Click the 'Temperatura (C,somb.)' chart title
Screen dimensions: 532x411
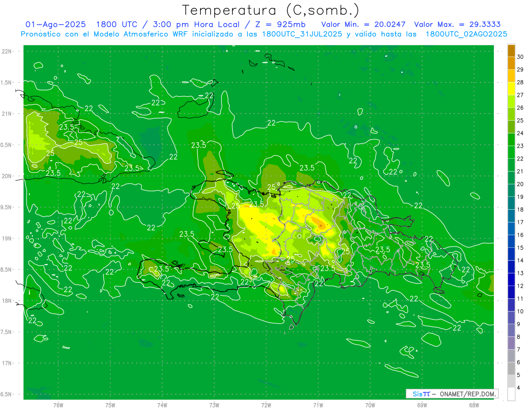(x=270, y=11)
